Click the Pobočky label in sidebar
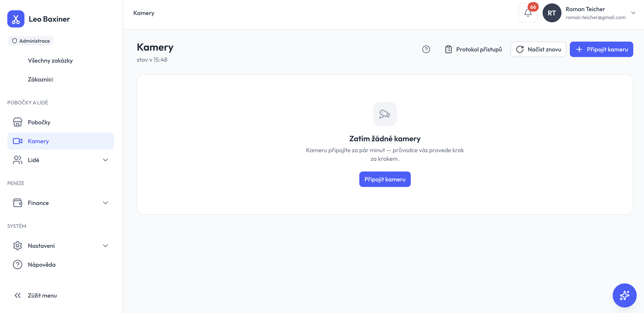The image size is (644, 313). [x=39, y=122]
